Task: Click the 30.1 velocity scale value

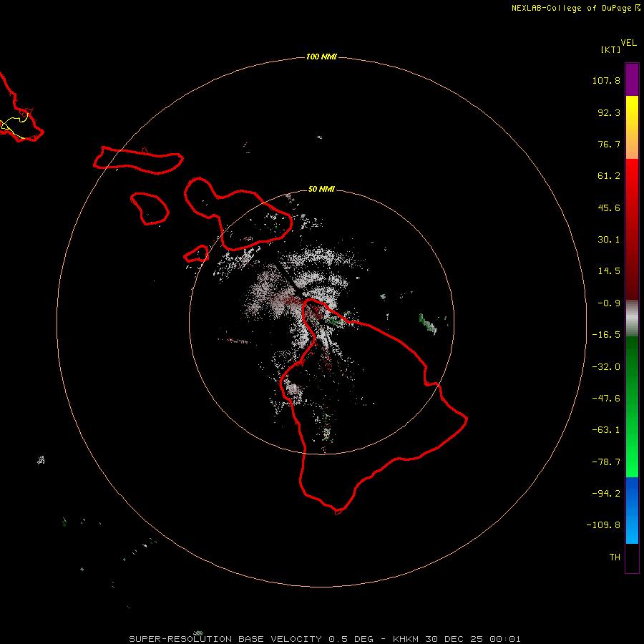Action: pos(609,240)
